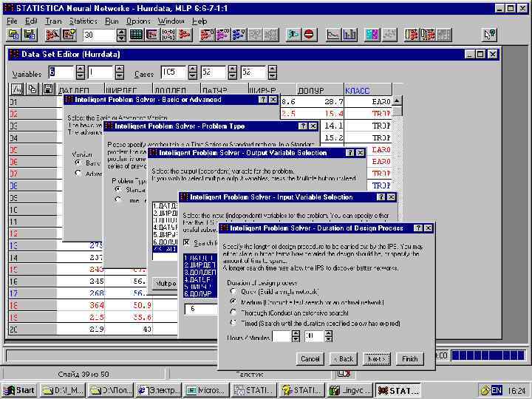The height and width of the screenshot is (399, 532).
Task: Click the stepper beside the first Cases 52 field
Action: coord(233,72)
